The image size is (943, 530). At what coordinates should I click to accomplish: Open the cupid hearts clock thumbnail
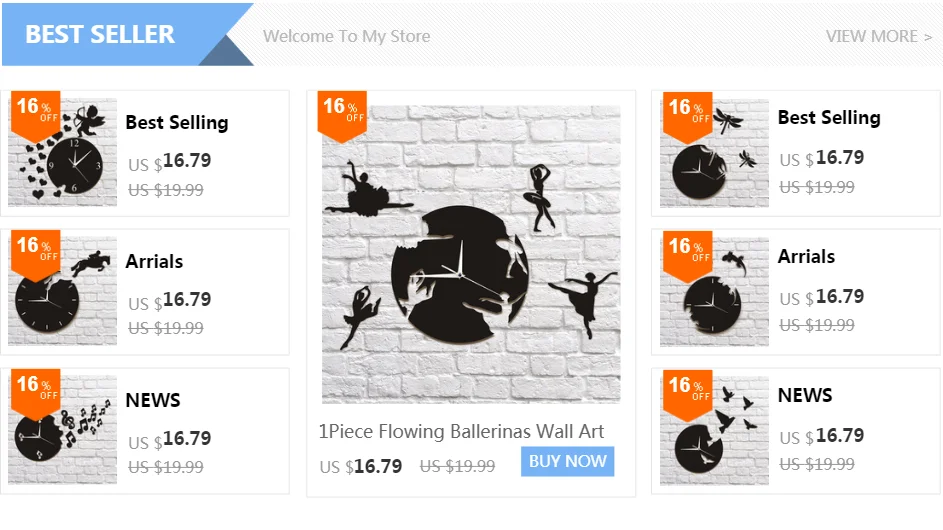(63, 152)
